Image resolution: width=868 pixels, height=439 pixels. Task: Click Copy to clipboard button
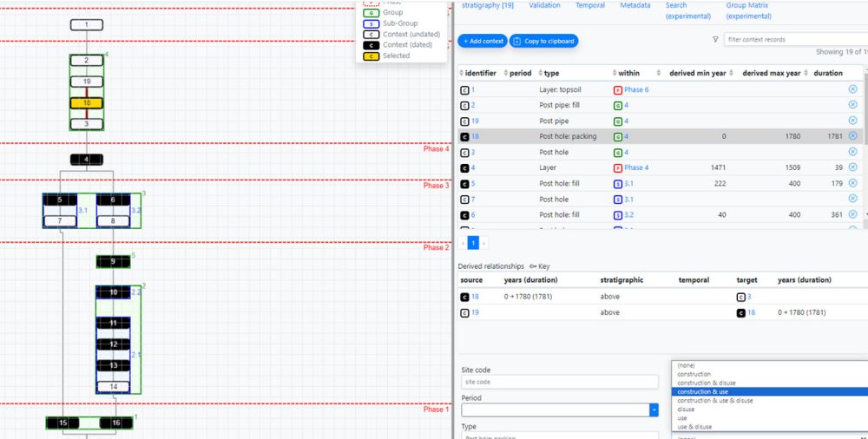(543, 41)
